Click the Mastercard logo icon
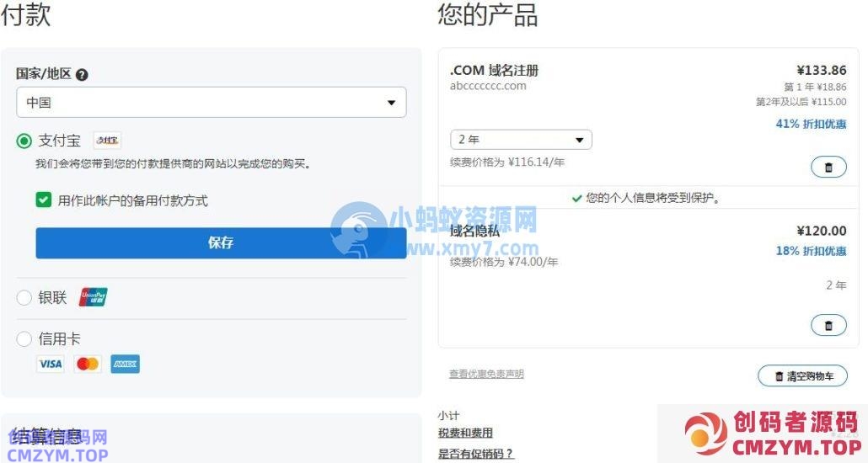Image resolution: width=868 pixels, height=463 pixels. [88, 364]
